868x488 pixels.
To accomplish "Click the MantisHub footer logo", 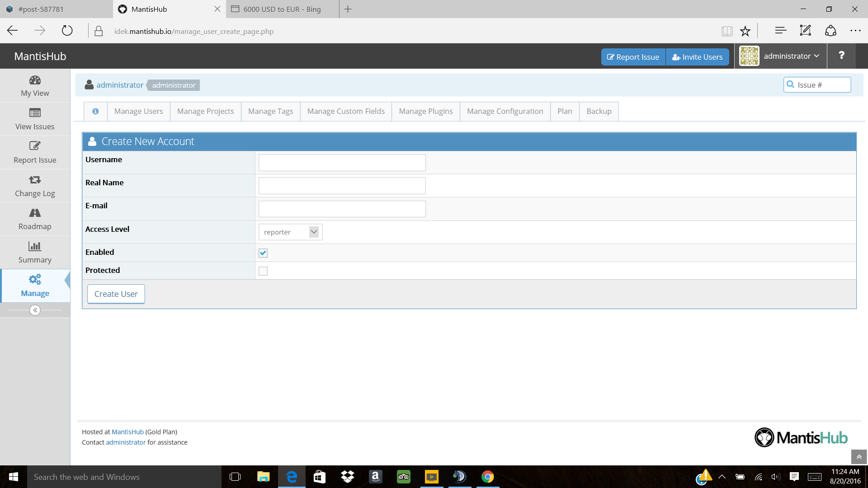I will coord(801,437).
